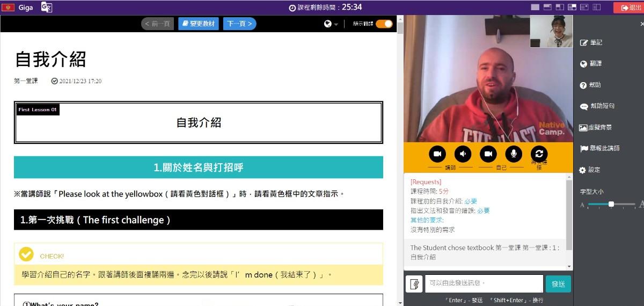
Task: Go to next page with 下一頁
Action: [239, 24]
